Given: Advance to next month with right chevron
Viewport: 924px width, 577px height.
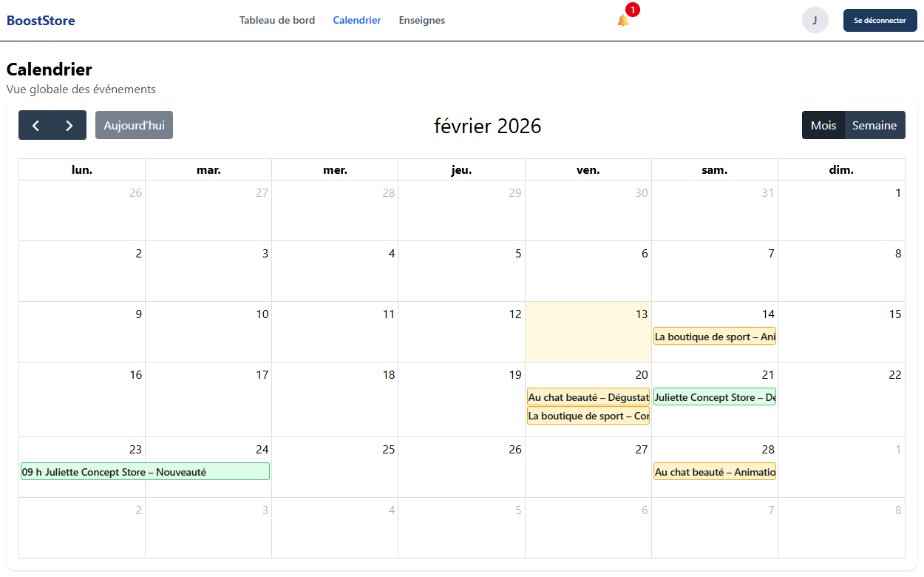Looking at the screenshot, I should pos(69,125).
